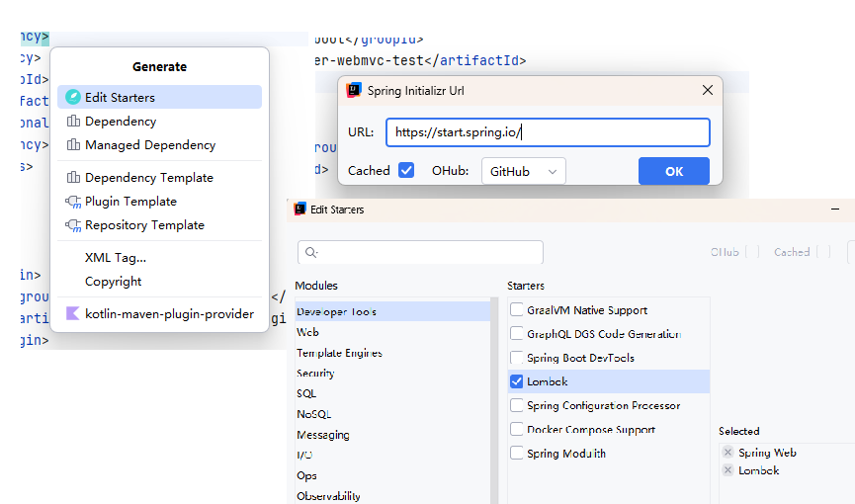Choose XML Tag... entry
This screenshot has height=504, width=855.
tap(159, 258)
